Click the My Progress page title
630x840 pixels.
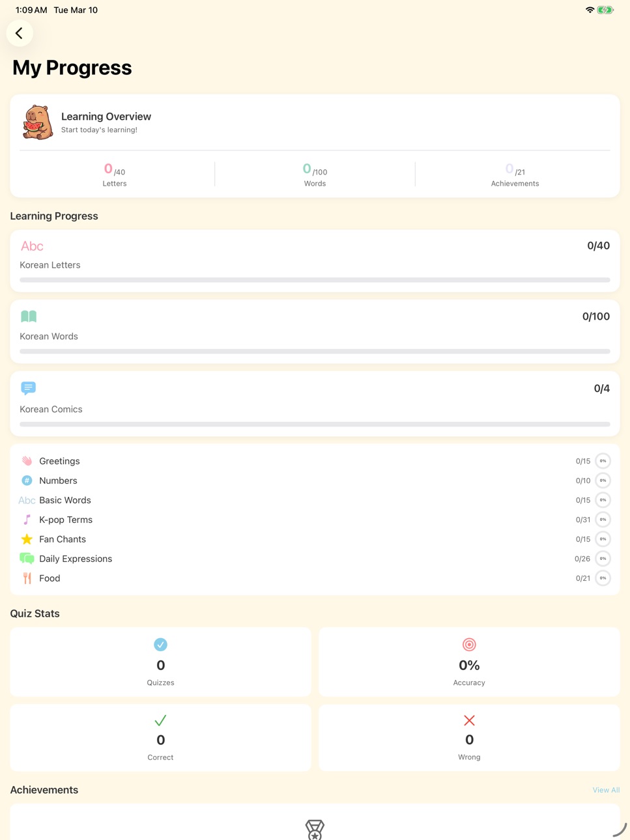coord(72,68)
